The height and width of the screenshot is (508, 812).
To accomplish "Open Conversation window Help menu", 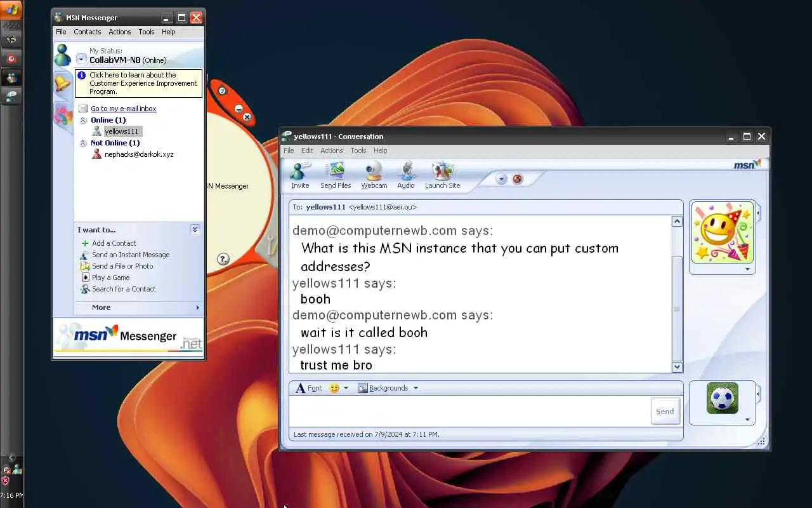I will (380, 150).
